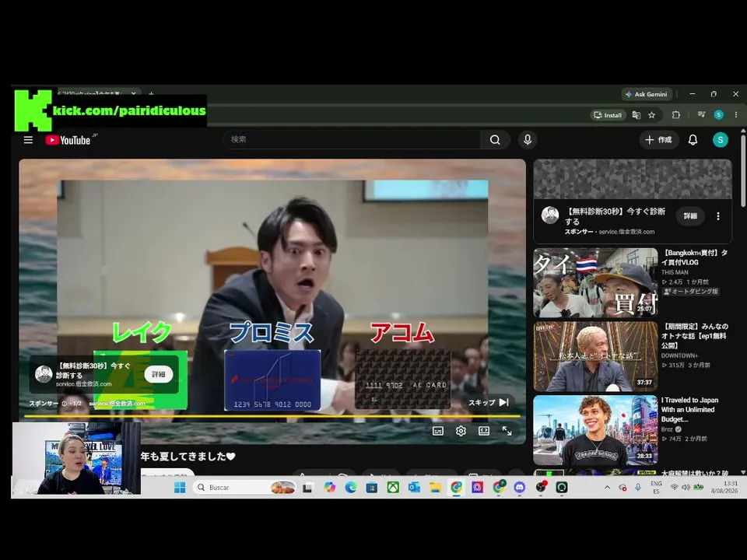Click the sidebar ad advertiser avatar
Screen dimensions: 747x560
550,215
